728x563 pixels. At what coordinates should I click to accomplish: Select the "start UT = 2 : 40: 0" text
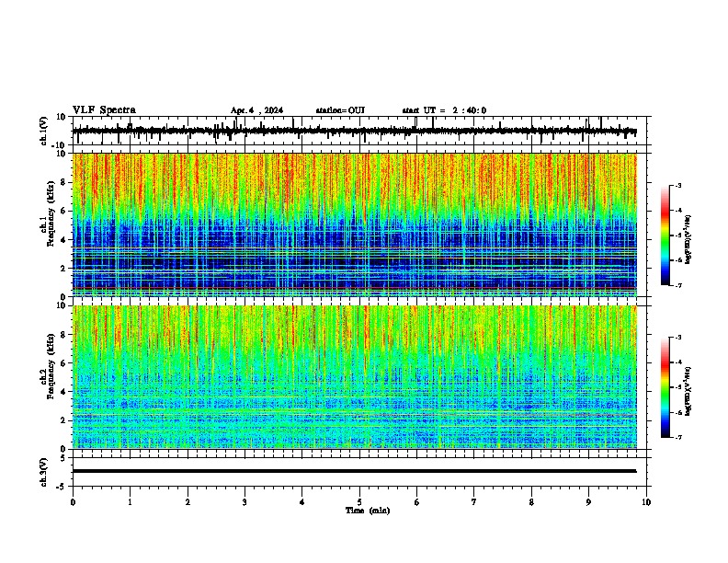tap(444, 110)
